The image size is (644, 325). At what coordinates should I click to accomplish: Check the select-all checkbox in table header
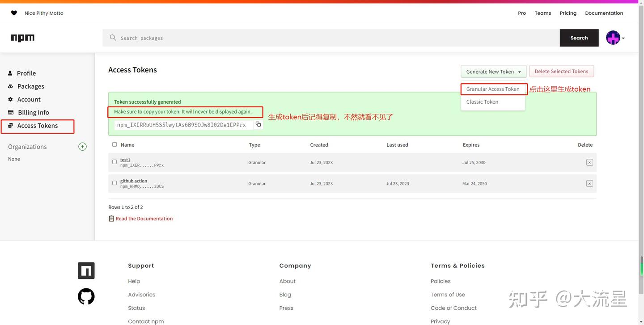click(x=114, y=144)
